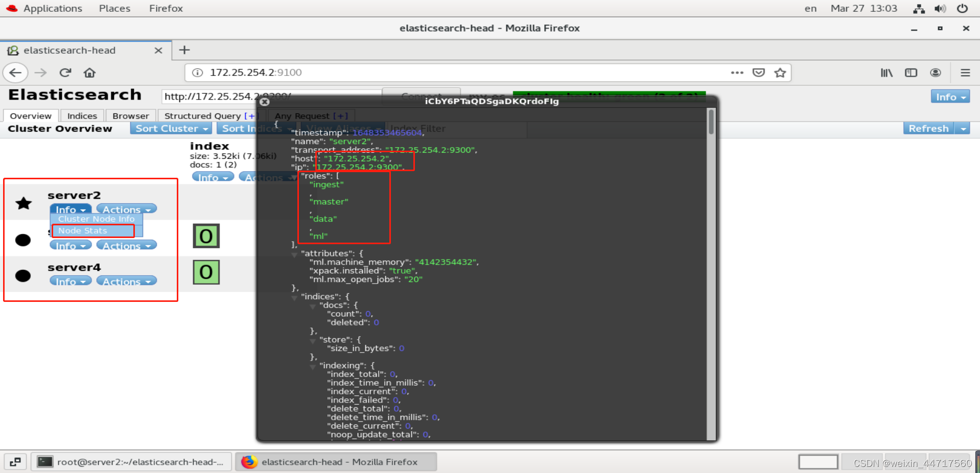Collapse the "indices" JSON section
The image size is (980, 473).
point(295,298)
